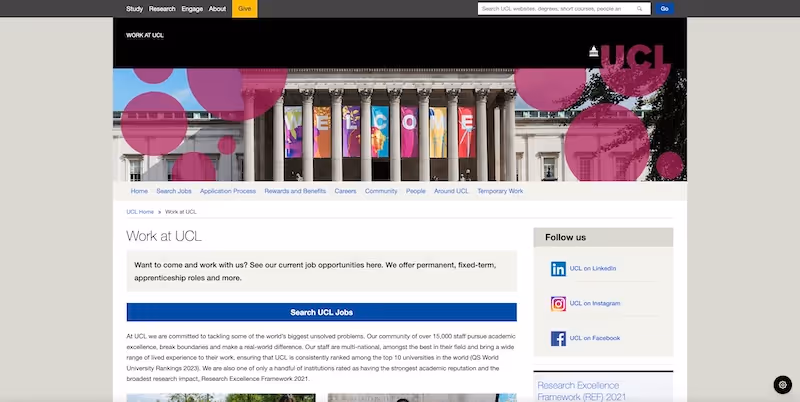Viewport: 800px width, 402px height.
Task: Click the Work at UCL breadcrumb text
Action: click(x=181, y=212)
